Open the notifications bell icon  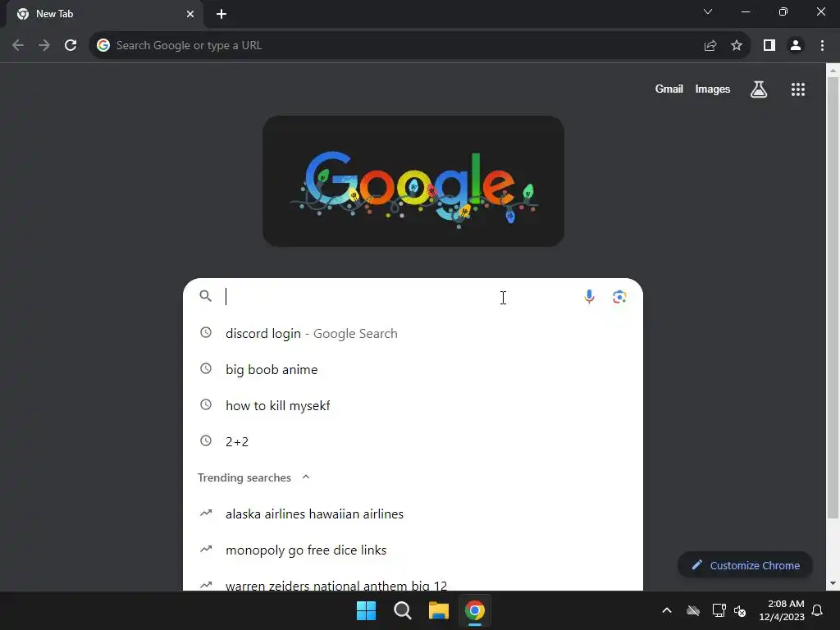[x=817, y=610]
